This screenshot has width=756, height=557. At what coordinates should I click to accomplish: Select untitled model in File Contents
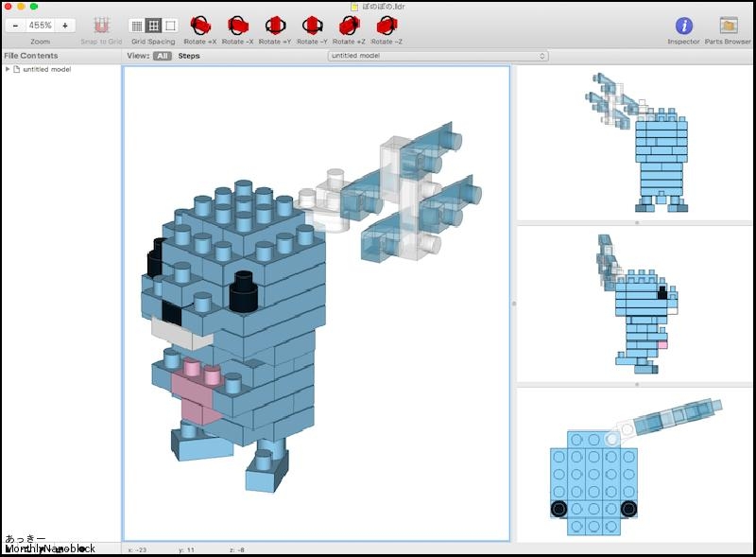tap(46, 69)
